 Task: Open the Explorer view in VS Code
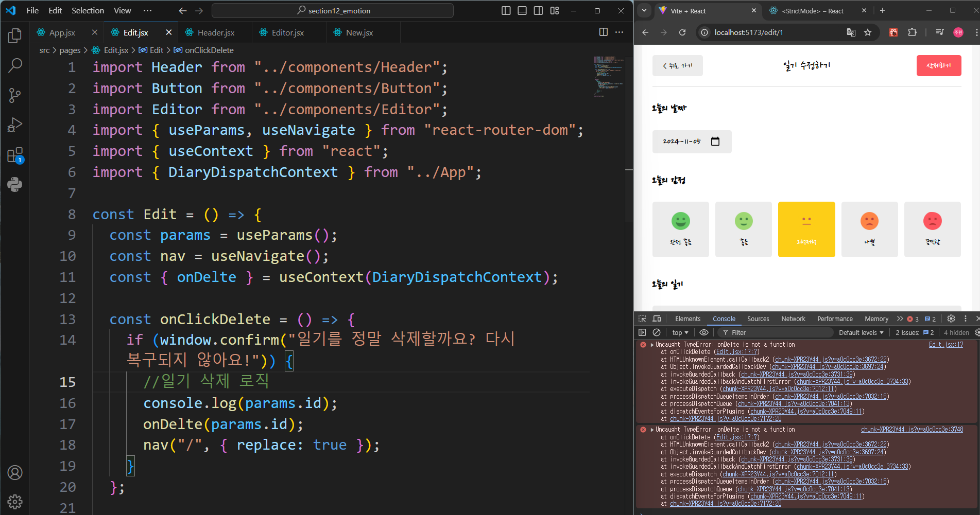tap(15, 35)
